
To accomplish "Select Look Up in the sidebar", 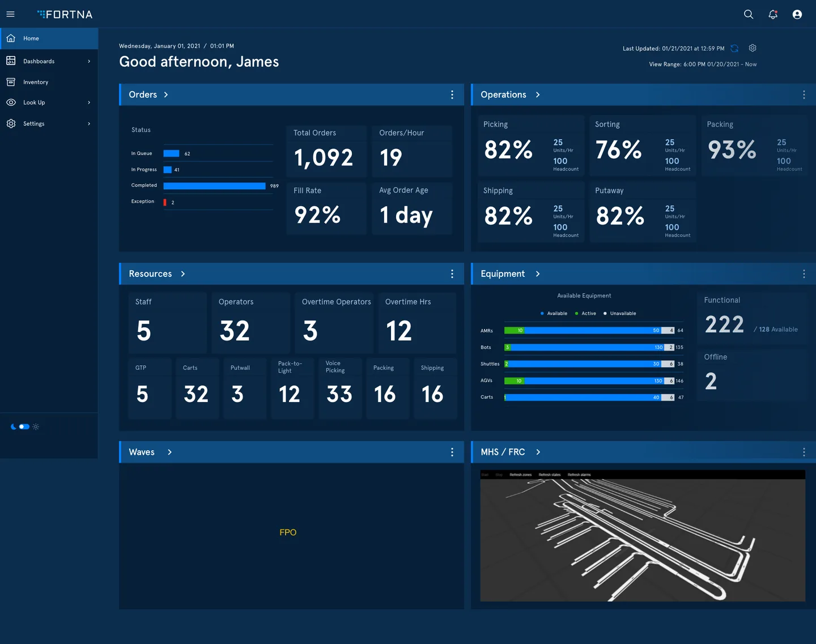I will click(x=34, y=103).
